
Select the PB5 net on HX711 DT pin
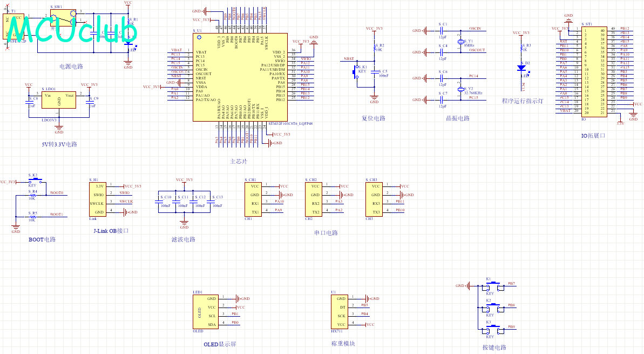[365, 305]
